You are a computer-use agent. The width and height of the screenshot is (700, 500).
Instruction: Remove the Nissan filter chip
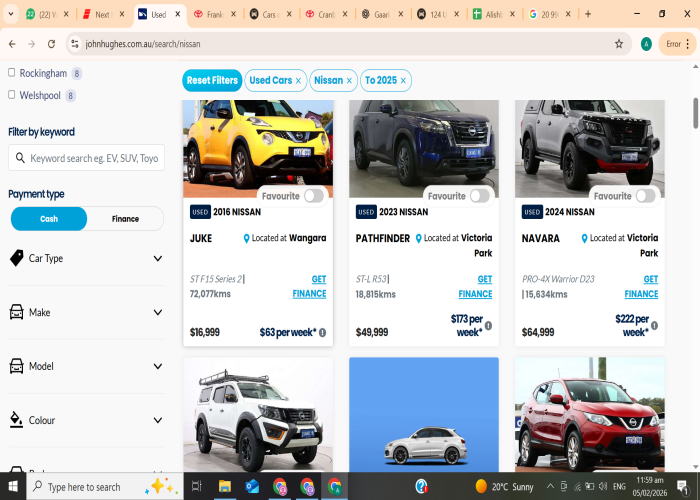(349, 81)
